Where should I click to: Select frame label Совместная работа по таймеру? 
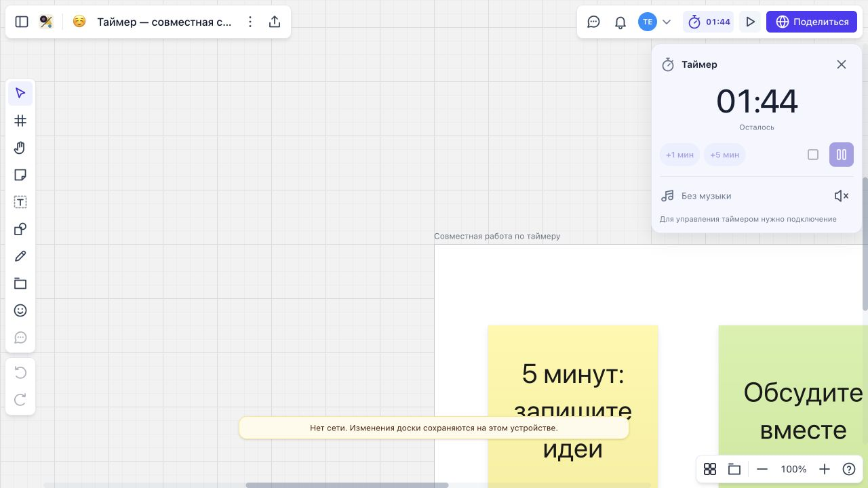click(x=497, y=236)
